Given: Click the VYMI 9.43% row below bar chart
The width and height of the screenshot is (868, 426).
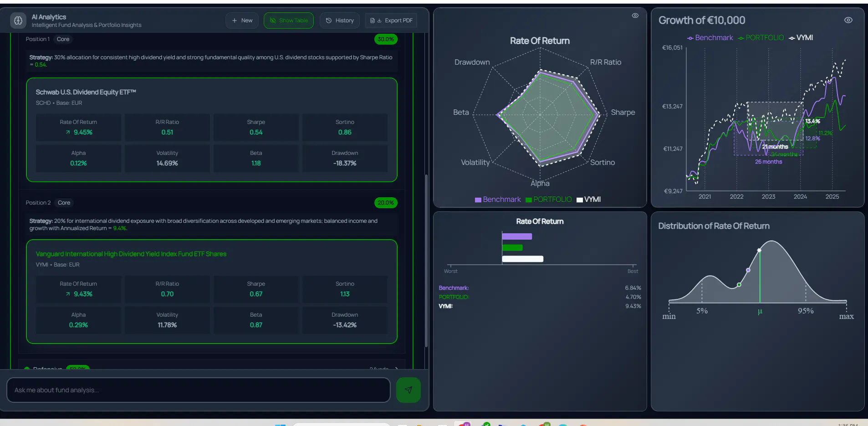Looking at the screenshot, I should coord(540,306).
